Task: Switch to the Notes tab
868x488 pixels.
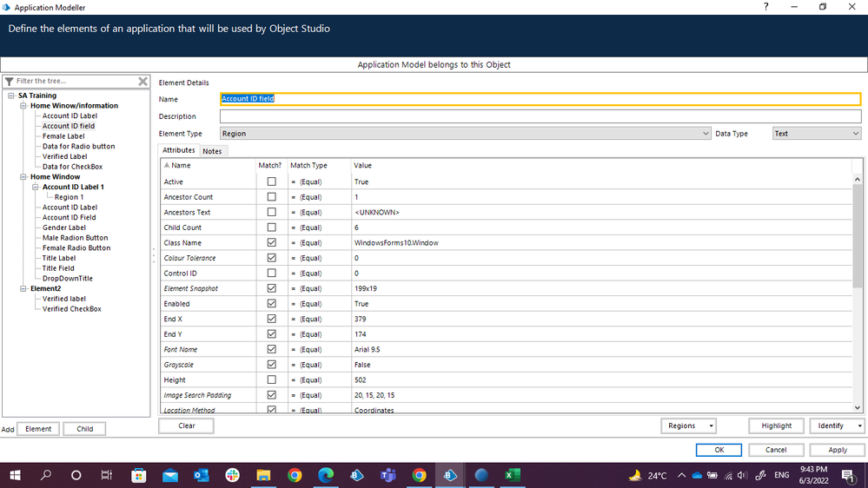Action: [212, 151]
